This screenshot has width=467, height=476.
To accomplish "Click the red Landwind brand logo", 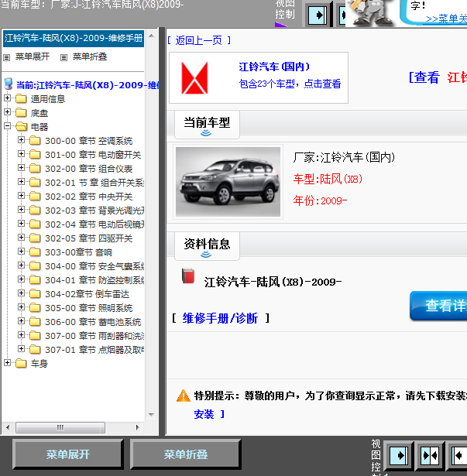I will pyautogui.click(x=194, y=78).
